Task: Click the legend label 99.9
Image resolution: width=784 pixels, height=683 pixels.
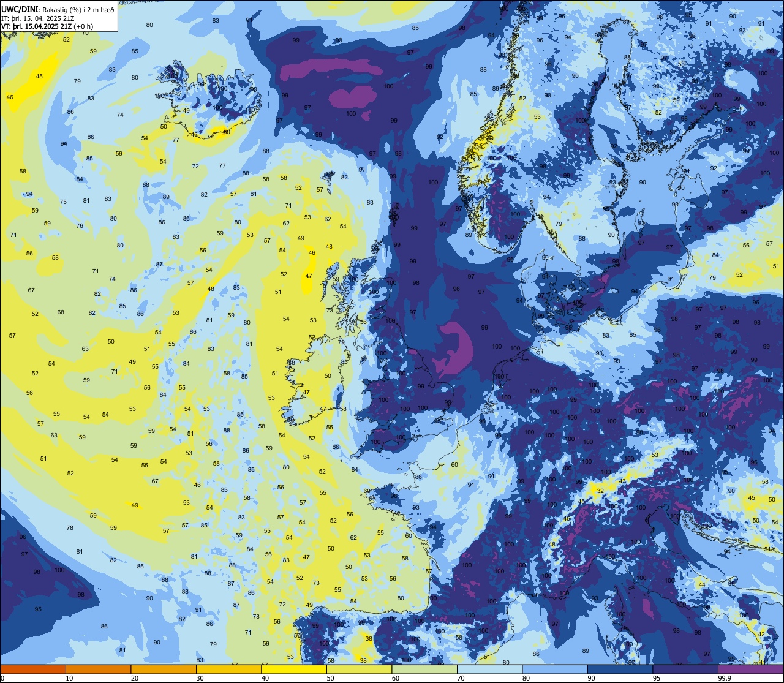Action: point(725,678)
